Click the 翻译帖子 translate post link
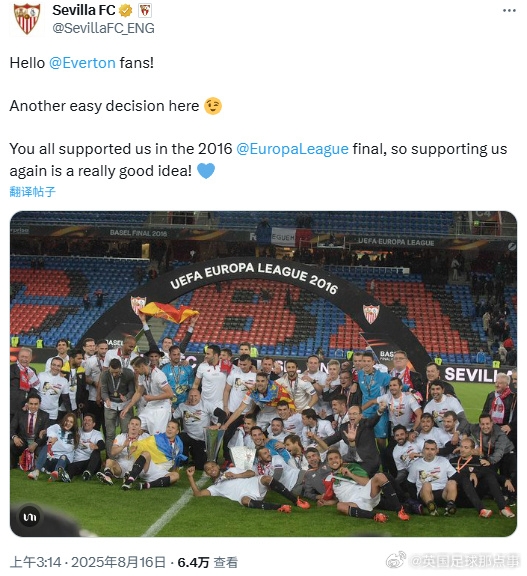 click(32, 191)
